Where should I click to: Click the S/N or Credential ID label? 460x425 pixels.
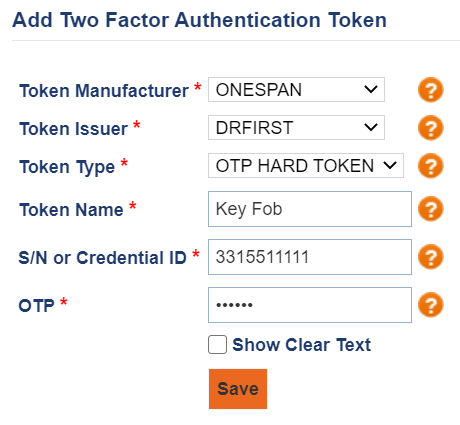coord(102,258)
